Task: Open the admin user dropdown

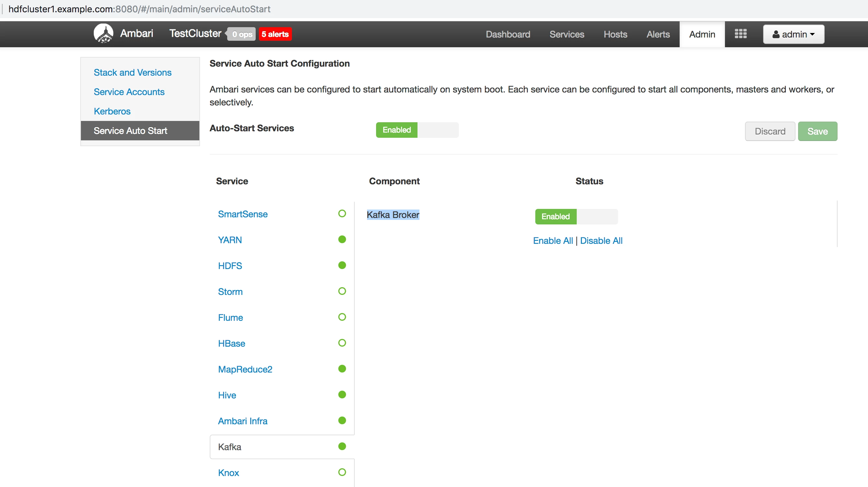Action: pyautogui.click(x=794, y=34)
